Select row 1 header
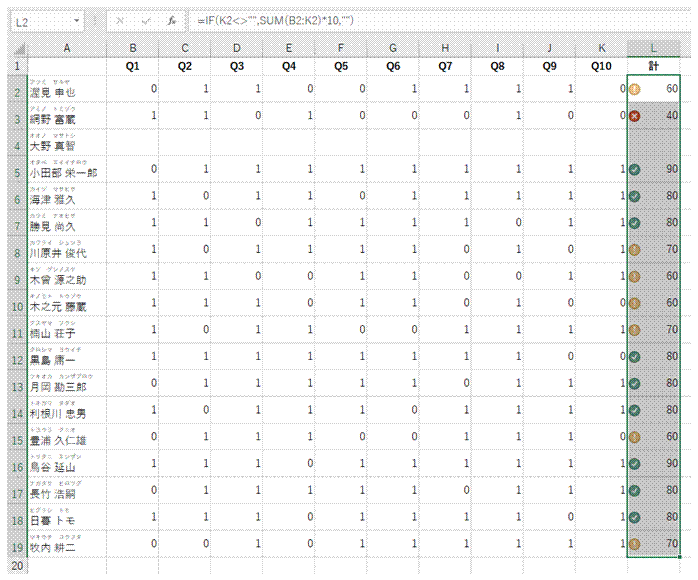 coord(17,66)
